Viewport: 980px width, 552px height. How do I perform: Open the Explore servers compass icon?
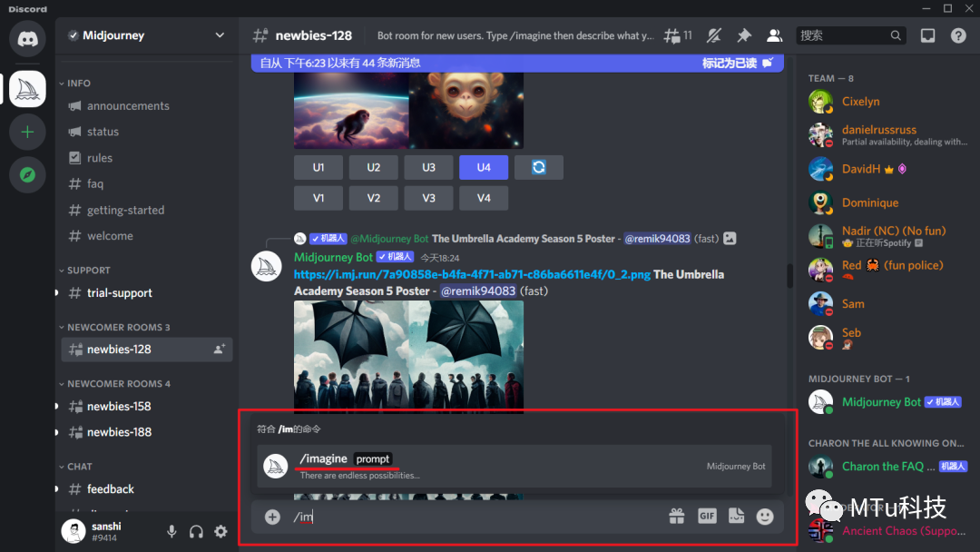(x=27, y=175)
